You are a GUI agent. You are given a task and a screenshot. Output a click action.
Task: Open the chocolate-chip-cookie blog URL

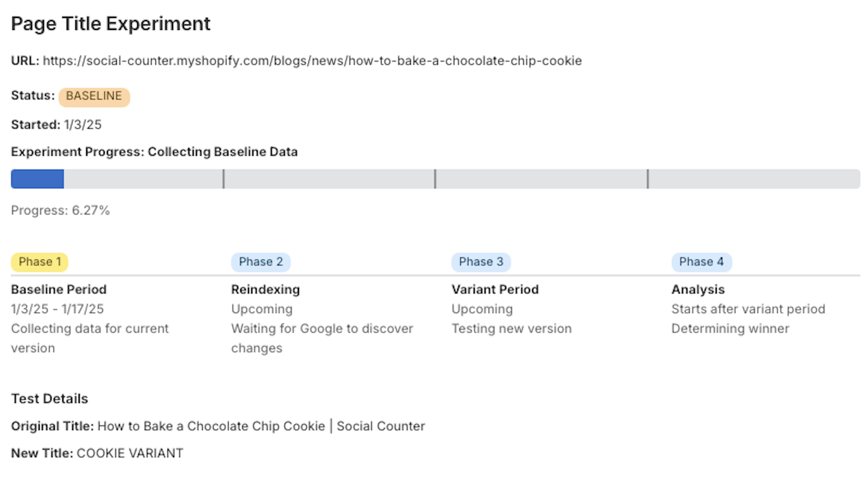(x=312, y=61)
